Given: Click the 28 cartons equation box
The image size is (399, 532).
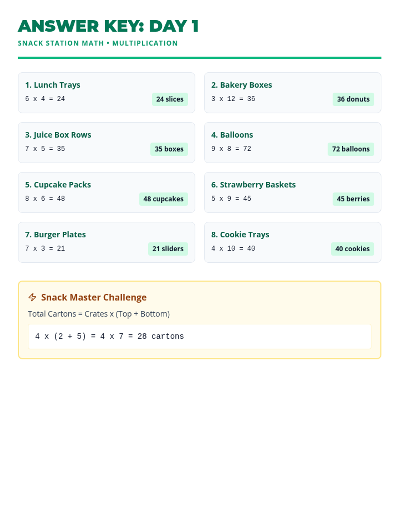Looking at the screenshot, I should point(199,336).
